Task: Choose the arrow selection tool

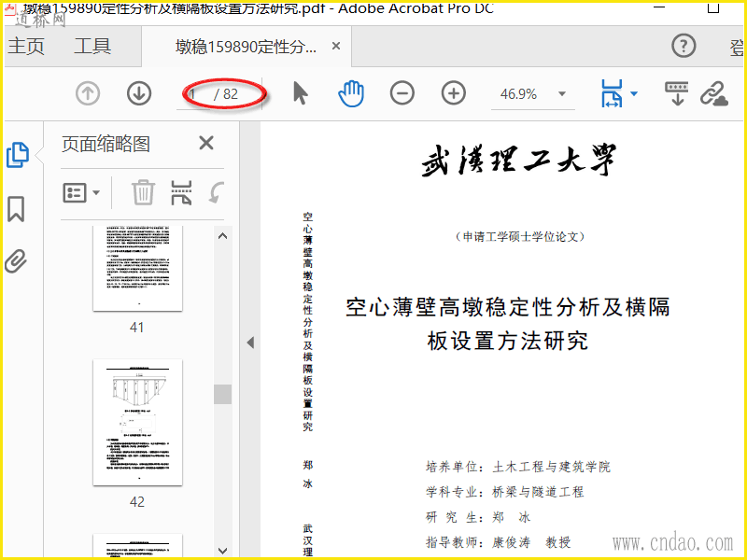Action: [300, 93]
